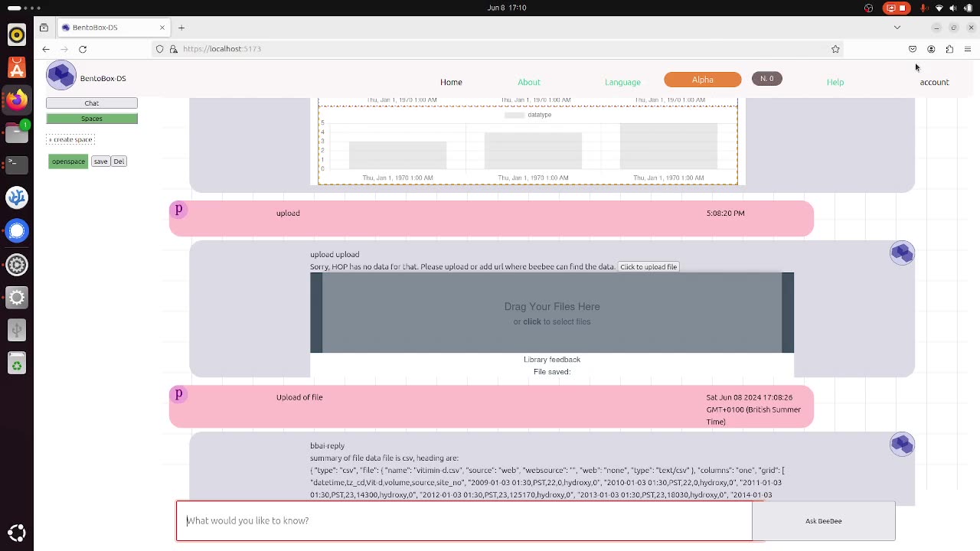
Task: Open Rhythmbox from the dock
Action: pyautogui.click(x=17, y=35)
